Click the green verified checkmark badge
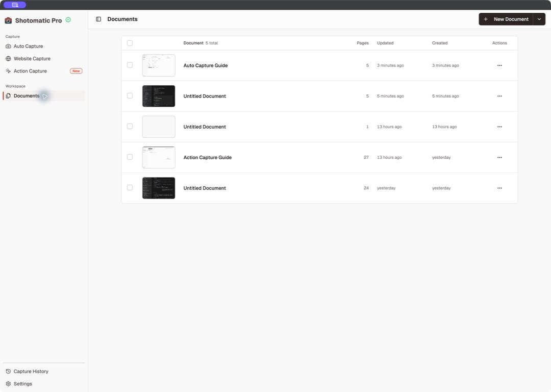The image size is (551, 392). [68, 20]
